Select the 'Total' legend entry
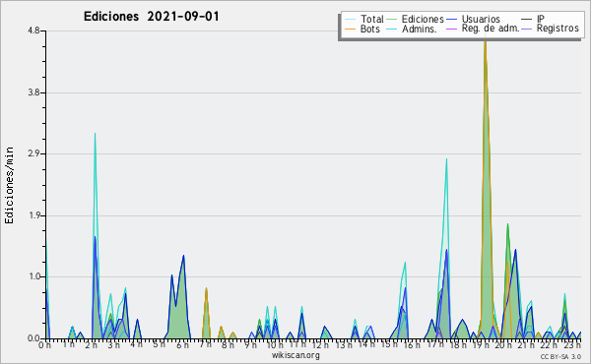 point(372,19)
